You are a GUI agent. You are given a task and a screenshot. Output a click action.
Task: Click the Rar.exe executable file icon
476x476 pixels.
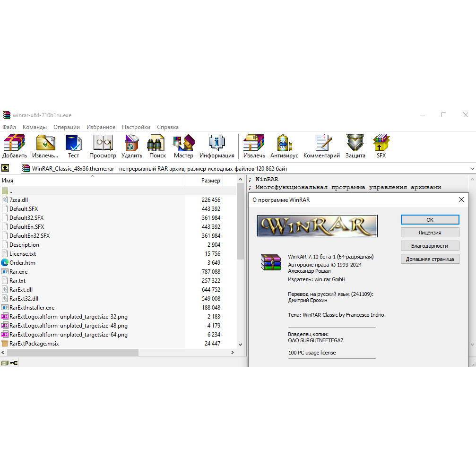[5, 271]
